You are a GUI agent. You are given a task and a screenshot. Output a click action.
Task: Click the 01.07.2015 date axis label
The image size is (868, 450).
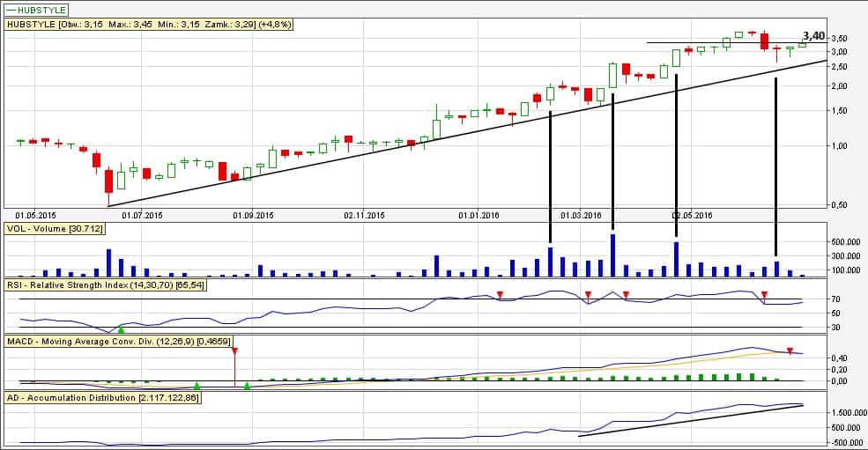[x=143, y=214]
